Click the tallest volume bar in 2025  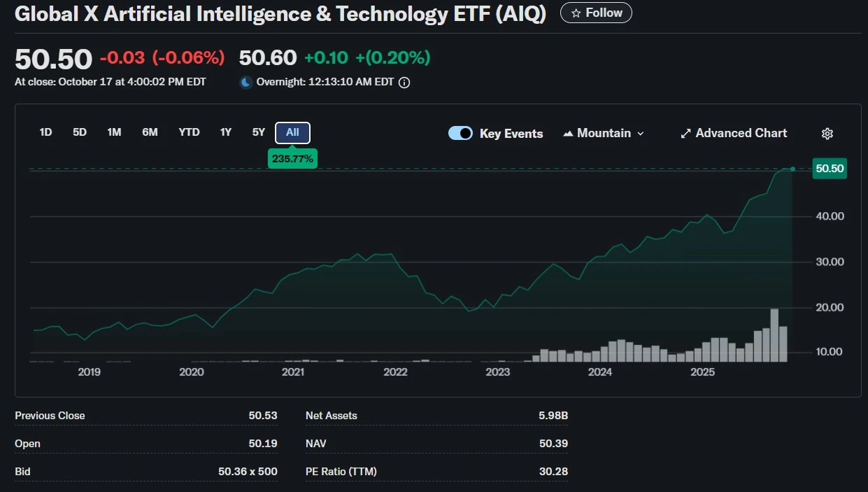[x=774, y=335]
